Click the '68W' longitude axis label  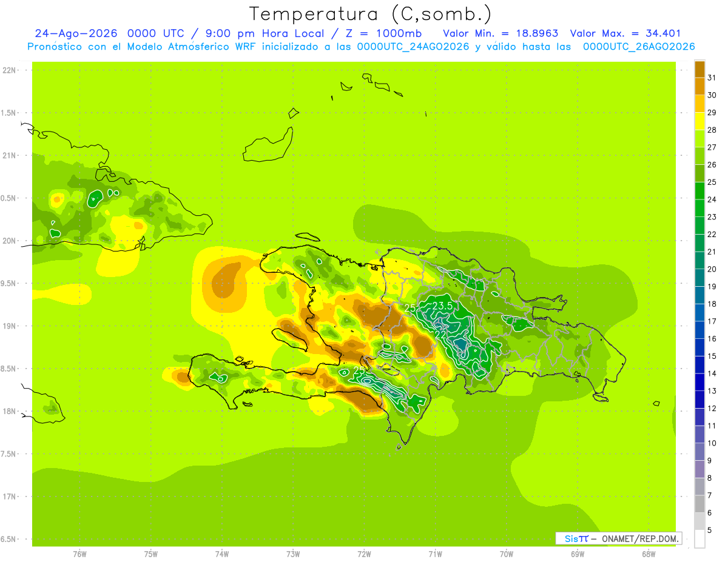tap(649, 554)
